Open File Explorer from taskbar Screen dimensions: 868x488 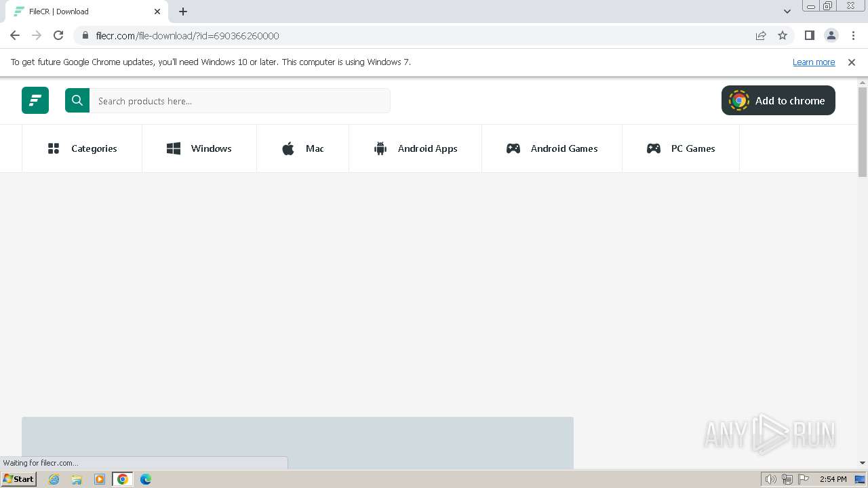(x=77, y=479)
